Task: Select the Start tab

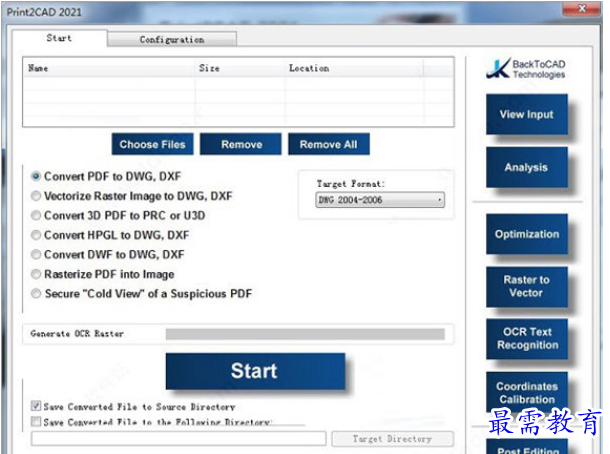Action: [x=59, y=38]
